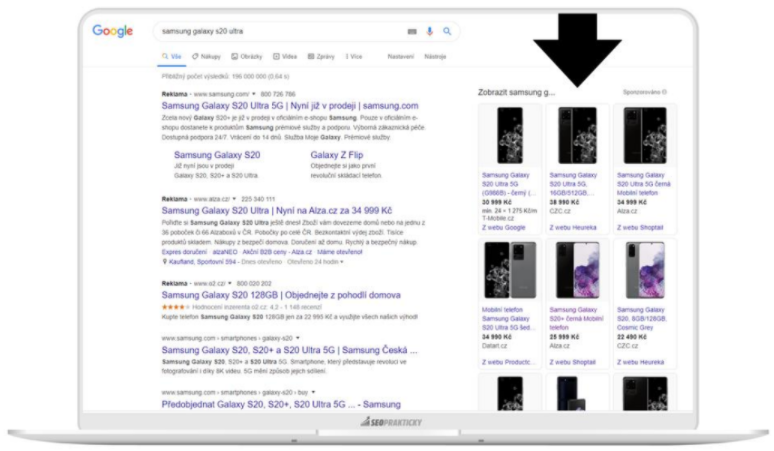
Task: Open the Galaxy Z Flip sitelink
Action: point(337,155)
